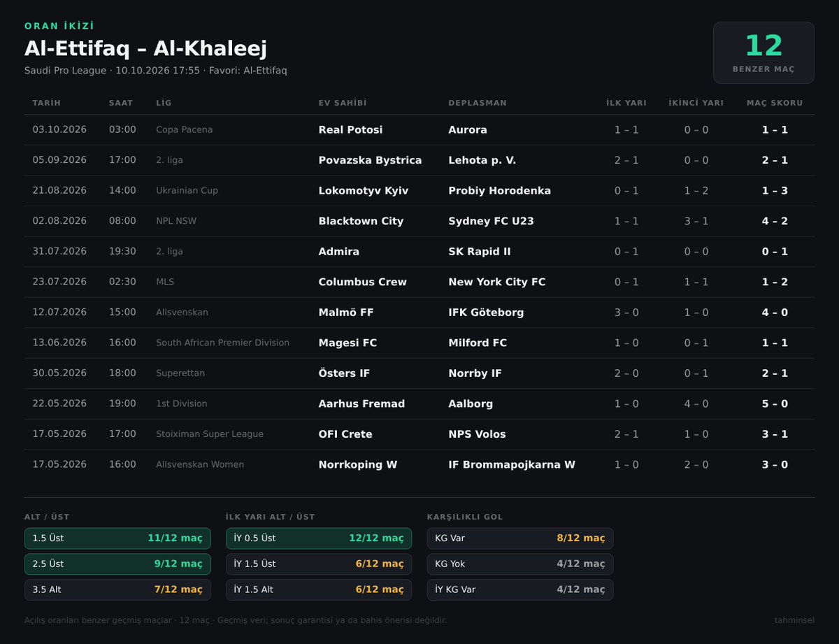Image resolution: width=839 pixels, height=644 pixels.
Task: Click the MAÇ SKORU column header
Action: pos(775,103)
